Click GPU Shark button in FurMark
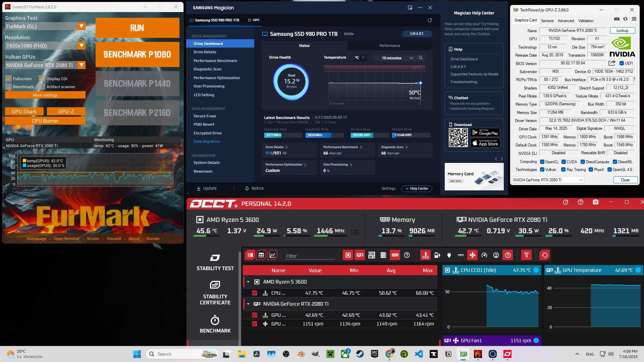The width and height of the screenshot is (644, 362). [24, 112]
